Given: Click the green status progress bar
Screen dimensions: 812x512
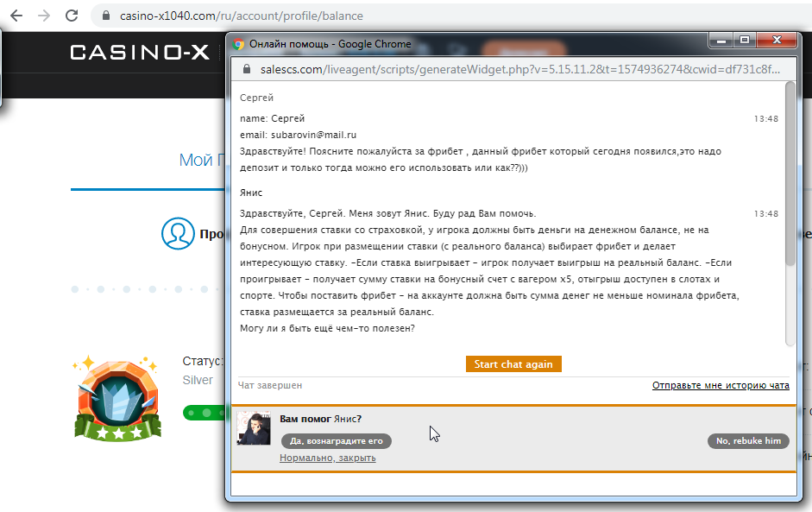Looking at the screenshot, I should tap(205, 413).
